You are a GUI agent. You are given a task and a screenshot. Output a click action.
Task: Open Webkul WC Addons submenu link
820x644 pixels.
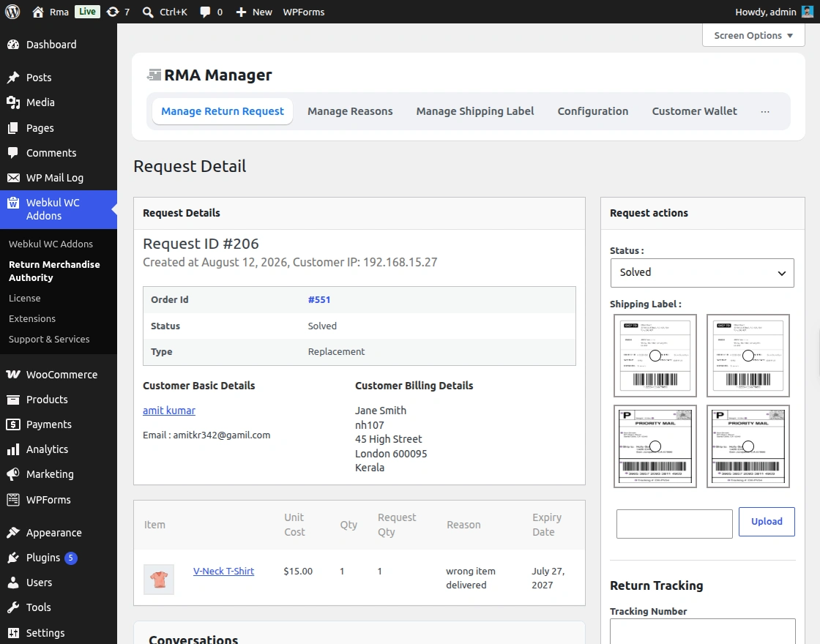pos(51,244)
